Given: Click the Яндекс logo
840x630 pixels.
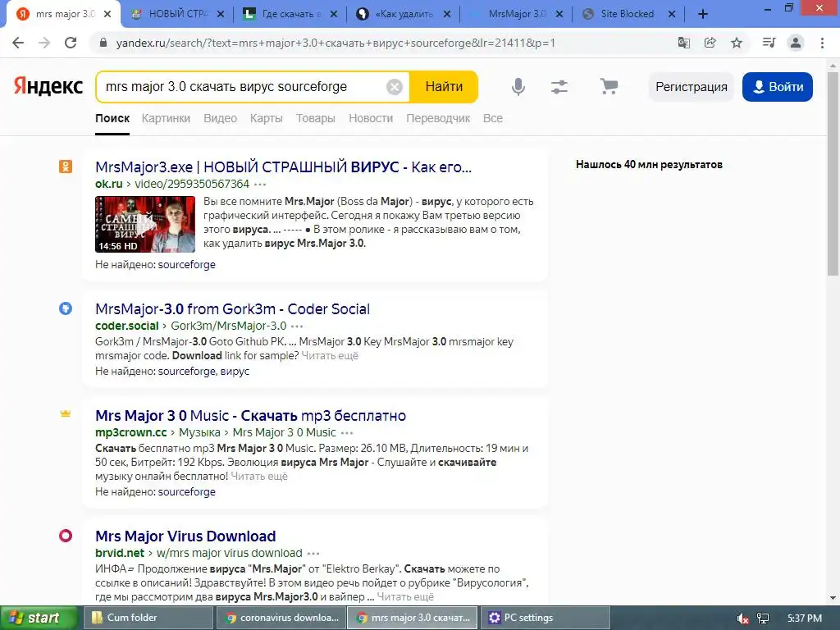Looking at the screenshot, I should [x=48, y=86].
